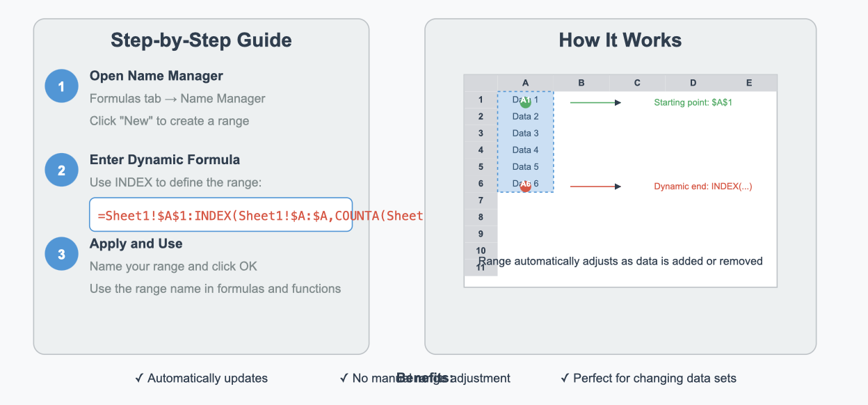Click the Data 3 cell

(x=525, y=133)
